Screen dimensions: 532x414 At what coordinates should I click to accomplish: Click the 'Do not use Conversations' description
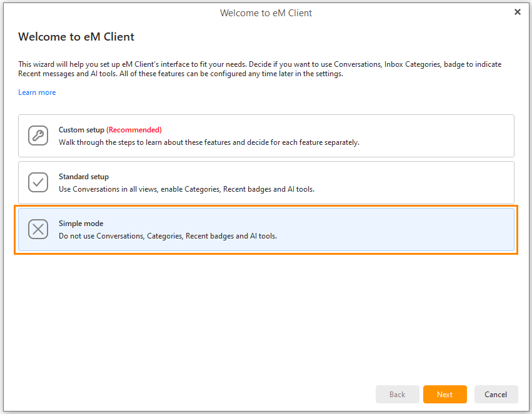(x=168, y=236)
